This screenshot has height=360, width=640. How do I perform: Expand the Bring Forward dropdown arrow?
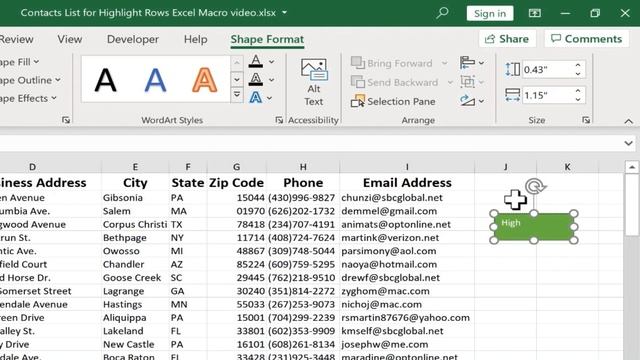(444, 63)
